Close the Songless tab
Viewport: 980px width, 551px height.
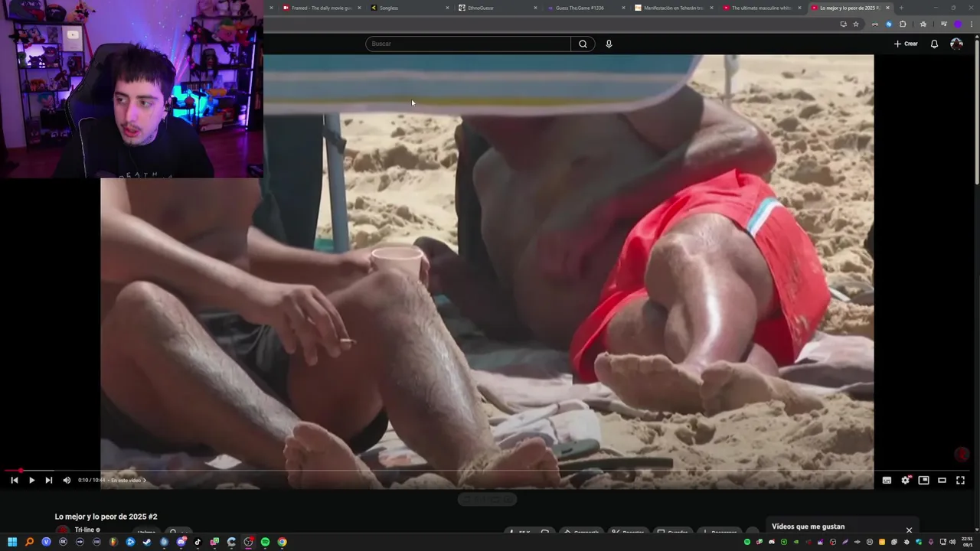(x=447, y=8)
